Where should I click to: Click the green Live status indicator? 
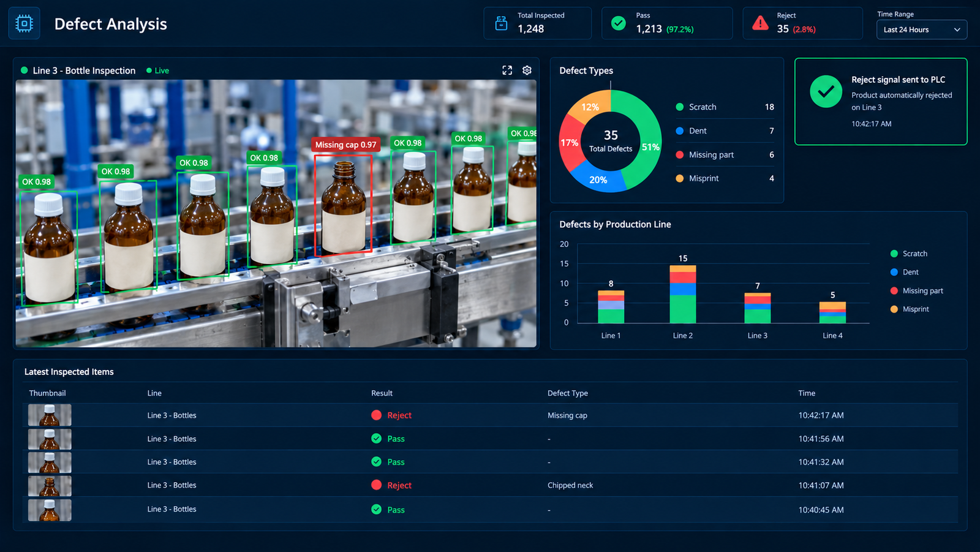point(157,70)
